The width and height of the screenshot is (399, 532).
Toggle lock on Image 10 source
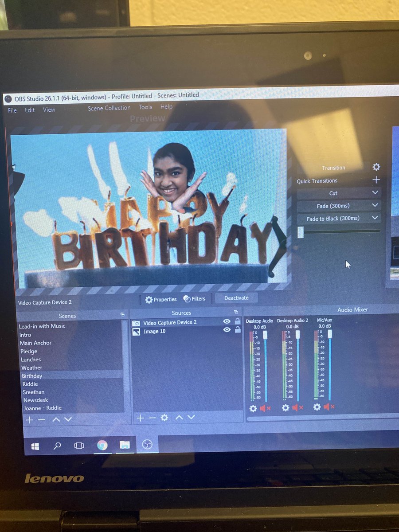pyautogui.click(x=238, y=330)
